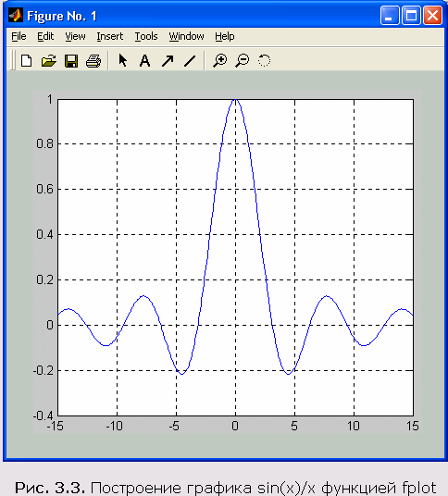Click the MATLAB logo in the title bar
The height and width of the screenshot is (496, 448).
[16, 15]
